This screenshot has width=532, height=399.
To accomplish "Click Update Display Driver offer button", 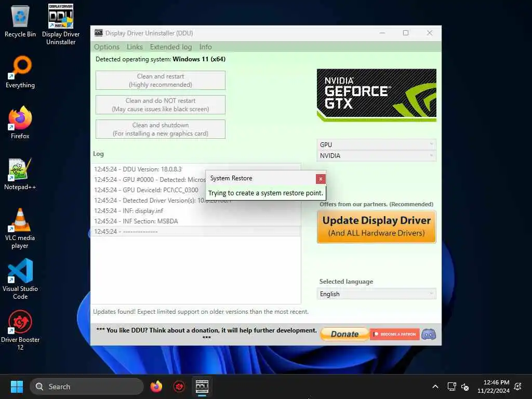I will (376, 227).
